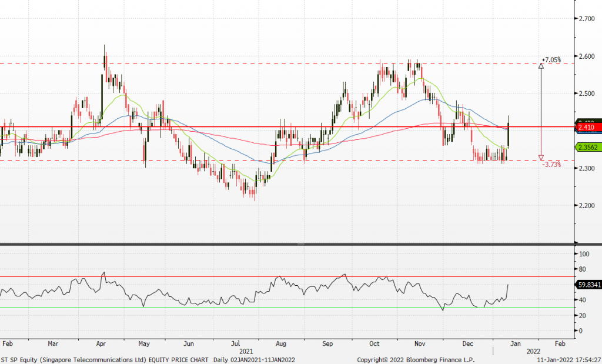Screen dimensions: 602x364
Task: Click the downward red arrow marker
Action: point(541,158)
